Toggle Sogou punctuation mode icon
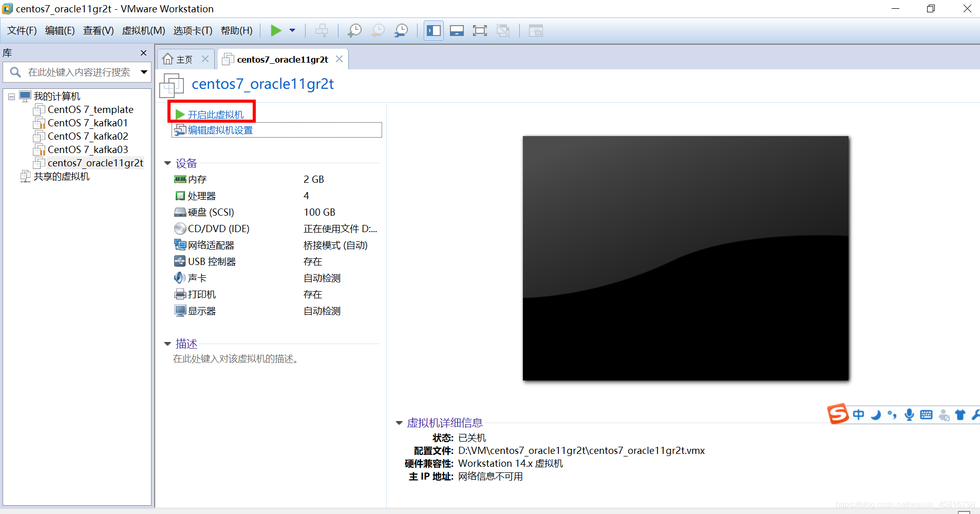 click(892, 415)
